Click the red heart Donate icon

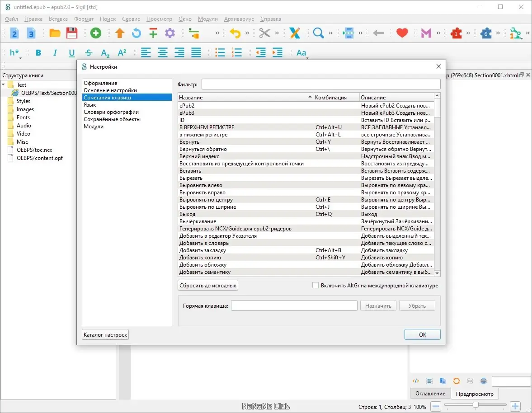point(402,33)
